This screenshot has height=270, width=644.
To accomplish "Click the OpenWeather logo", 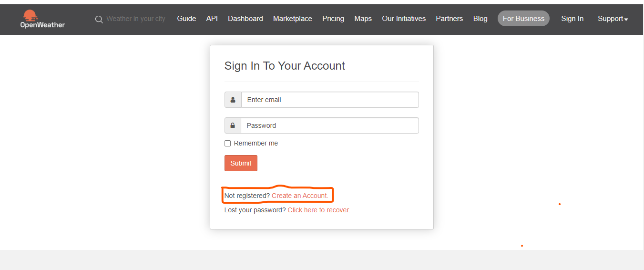I will (42, 19).
